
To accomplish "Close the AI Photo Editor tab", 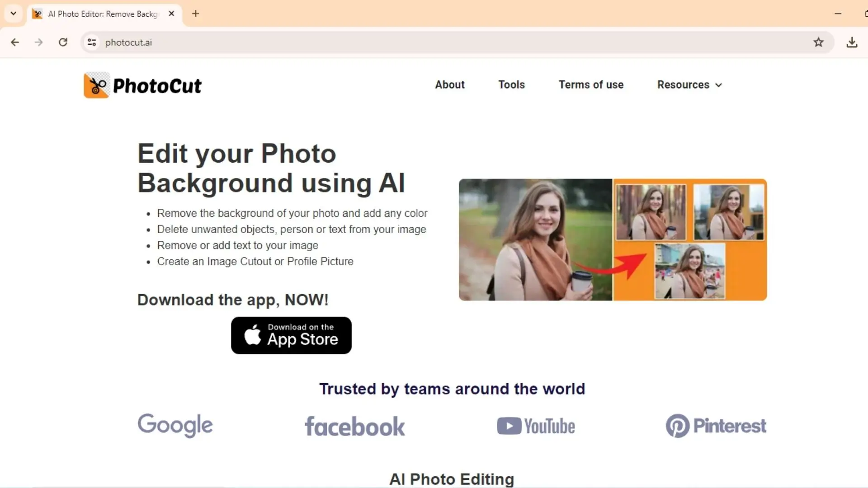I will (171, 14).
